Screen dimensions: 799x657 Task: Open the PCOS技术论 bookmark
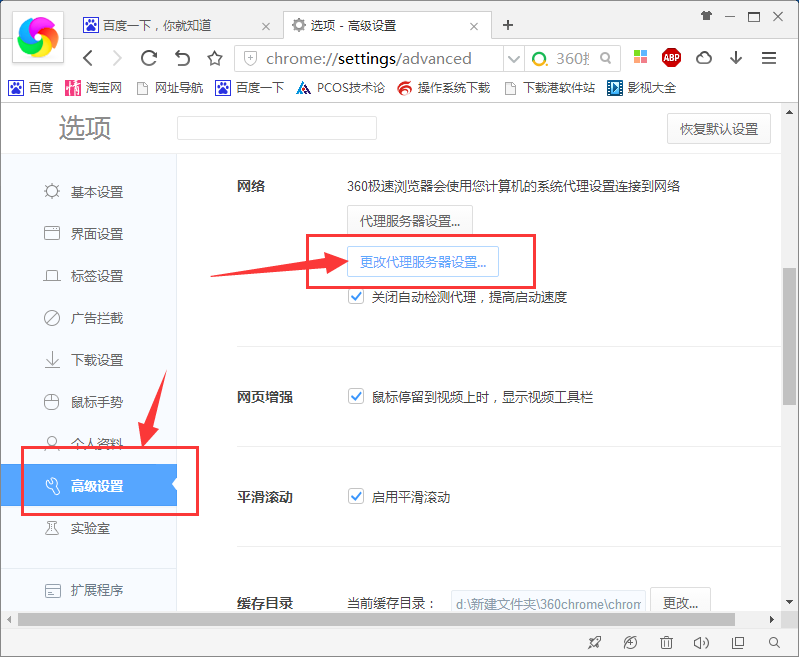[x=340, y=88]
